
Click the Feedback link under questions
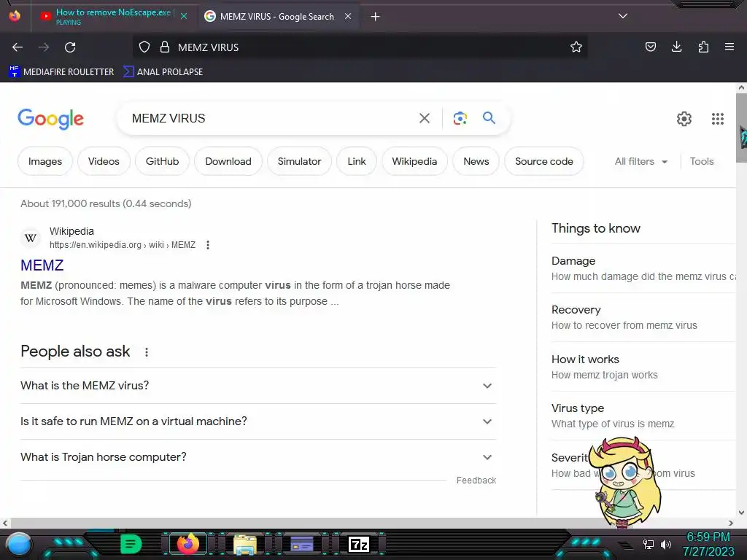[x=476, y=481]
